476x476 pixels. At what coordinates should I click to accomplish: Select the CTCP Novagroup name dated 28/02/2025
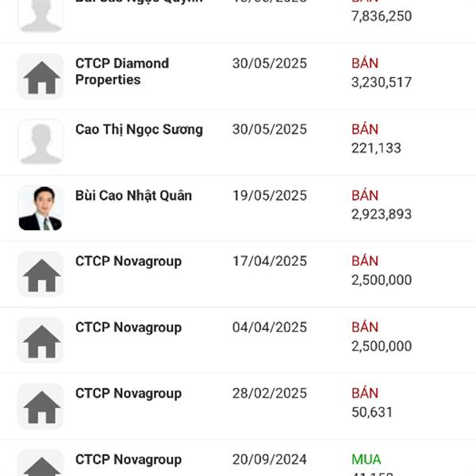click(x=129, y=393)
